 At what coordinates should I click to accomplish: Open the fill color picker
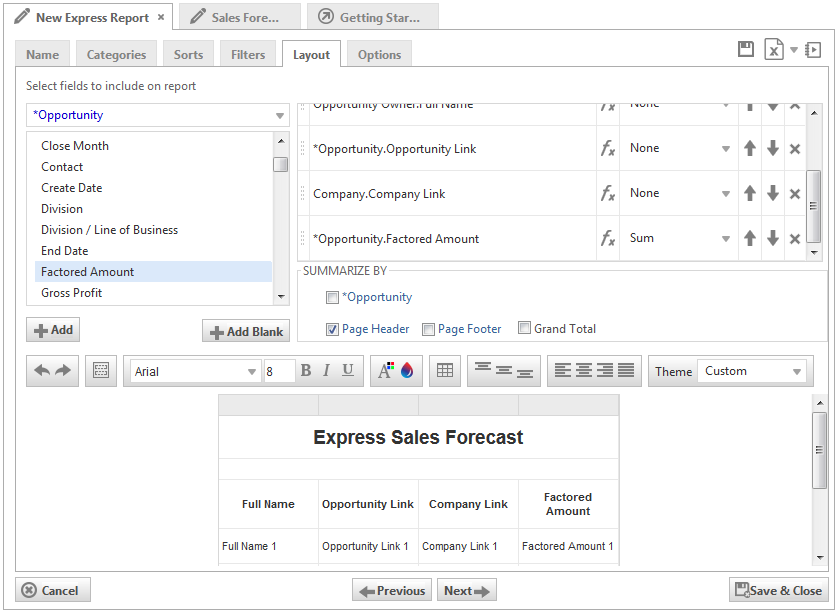pos(407,371)
